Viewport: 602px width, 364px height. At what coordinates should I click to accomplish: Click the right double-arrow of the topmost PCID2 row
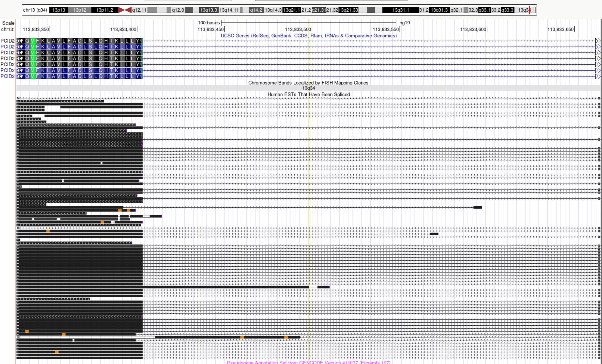[598, 41]
